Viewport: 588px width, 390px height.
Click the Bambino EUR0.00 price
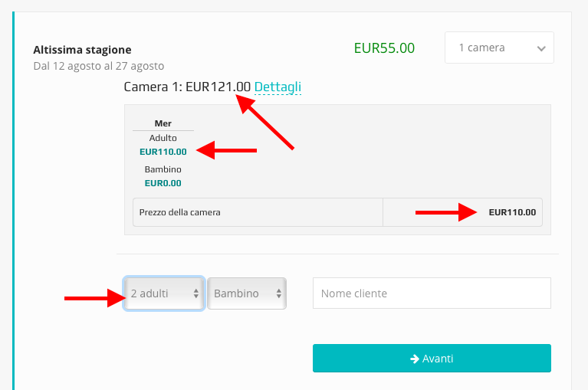click(x=163, y=183)
